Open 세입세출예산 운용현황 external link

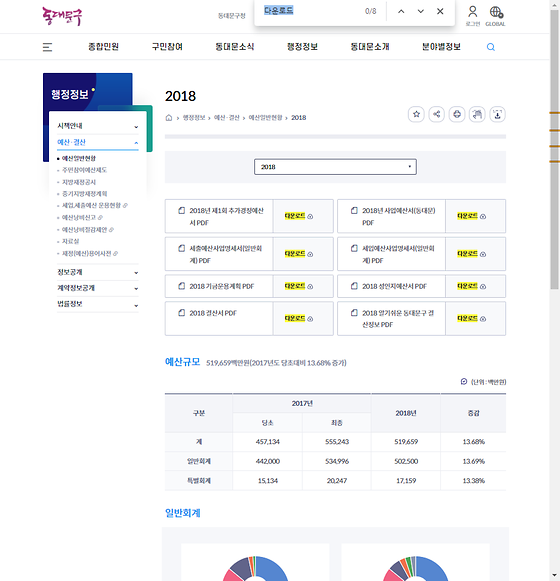(x=94, y=205)
